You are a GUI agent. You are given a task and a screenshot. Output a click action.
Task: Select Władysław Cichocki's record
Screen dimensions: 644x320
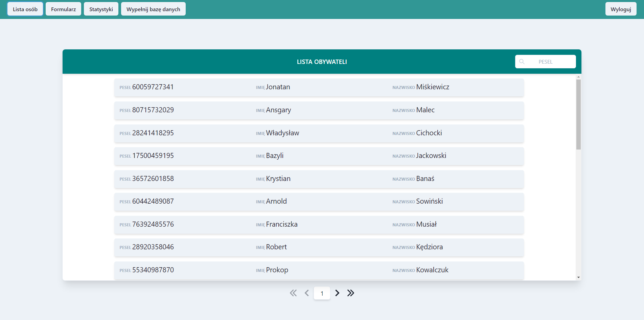319,133
